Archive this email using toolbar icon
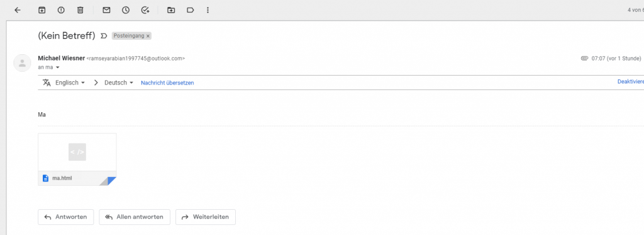This screenshot has width=644, height=235. (42, 10)
